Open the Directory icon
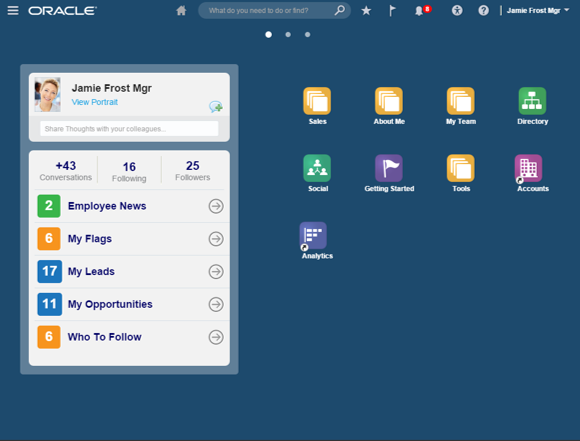Screen dimensions: 580x441 tap(532, 101)
